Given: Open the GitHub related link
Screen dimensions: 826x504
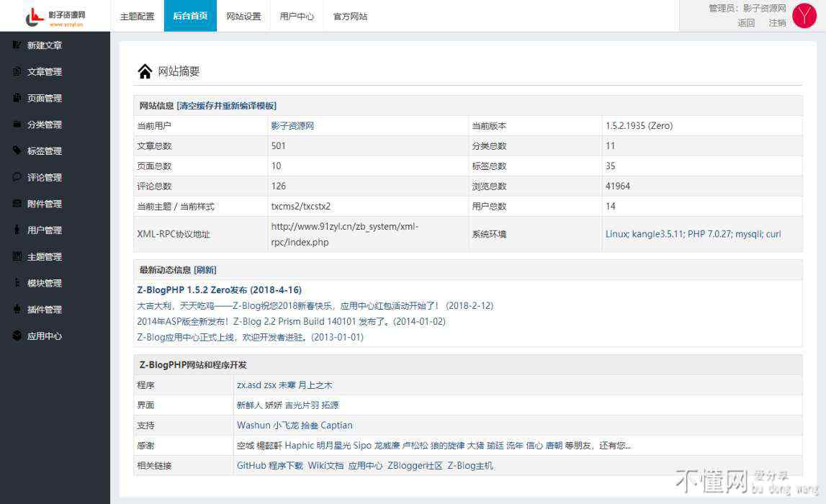Looking at the screenshot, I should pyautogui.click(x=251, y=466).
